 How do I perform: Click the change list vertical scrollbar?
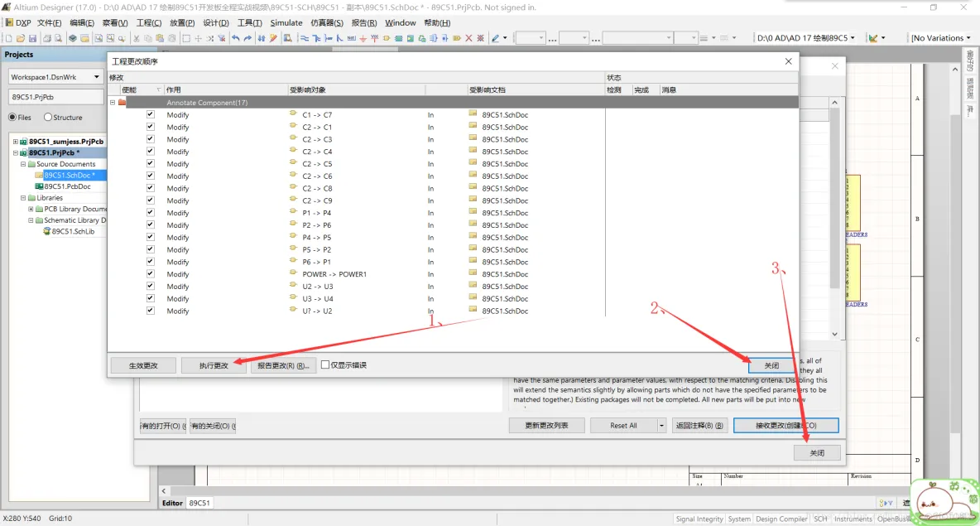(835, 218)
